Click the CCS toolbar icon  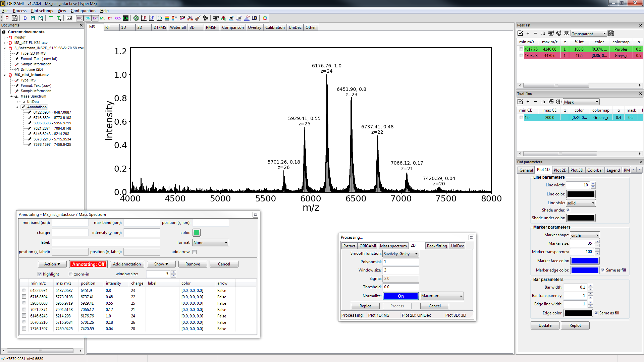[x=118, y=18]
